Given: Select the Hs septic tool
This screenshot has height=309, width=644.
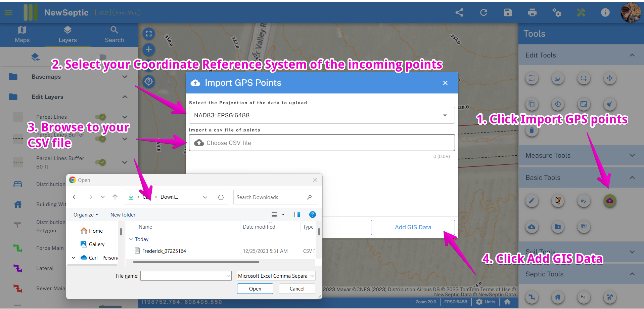Looking at the screenshot, I should [x=584, y=297].
